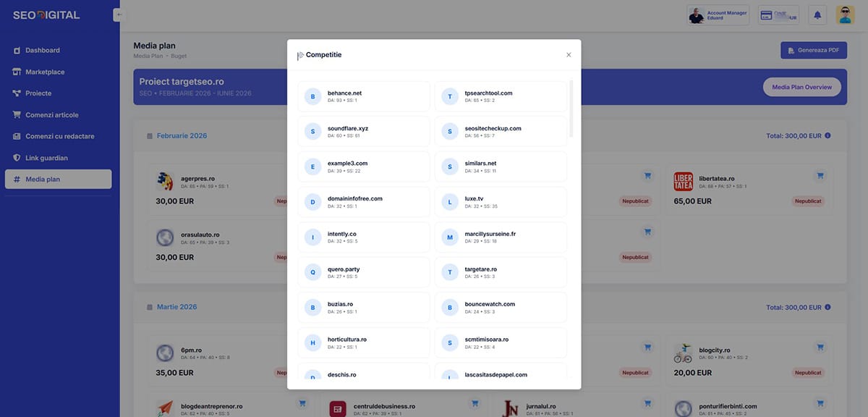This screenshot has width=868, height=417.
Task: Click the info icon next to Martie total
Action: [827, 308]
